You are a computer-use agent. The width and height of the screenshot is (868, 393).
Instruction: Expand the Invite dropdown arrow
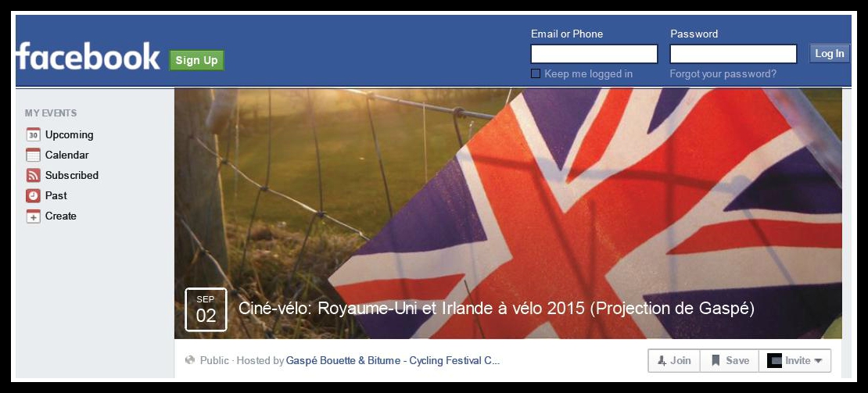pyautogui.click(x=818, y=361)
